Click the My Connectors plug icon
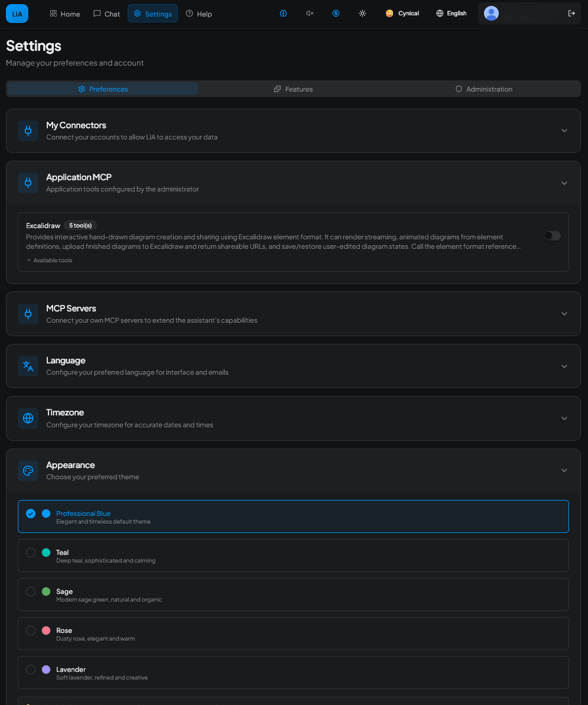The image size is (588, 705). [x=28, y=130]
